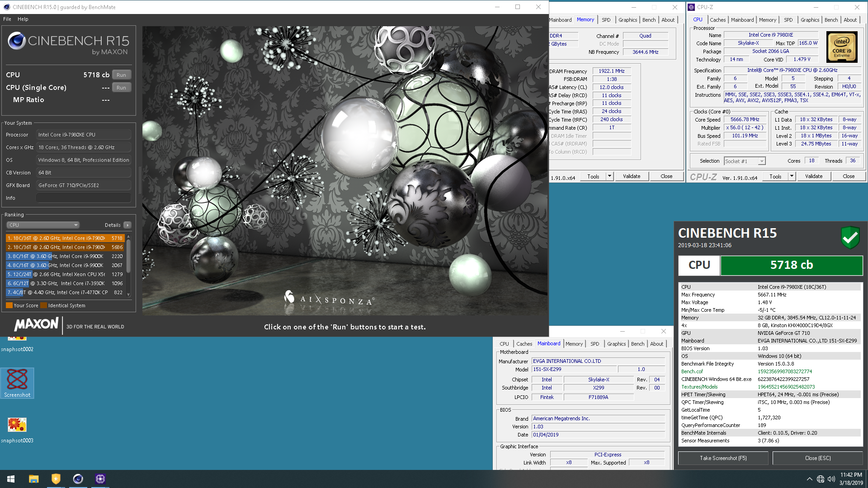Click Close (ESC) button in BenchMate
This screenshot has height=488, width=868.
pyautogui.click(x=818, y=458)
